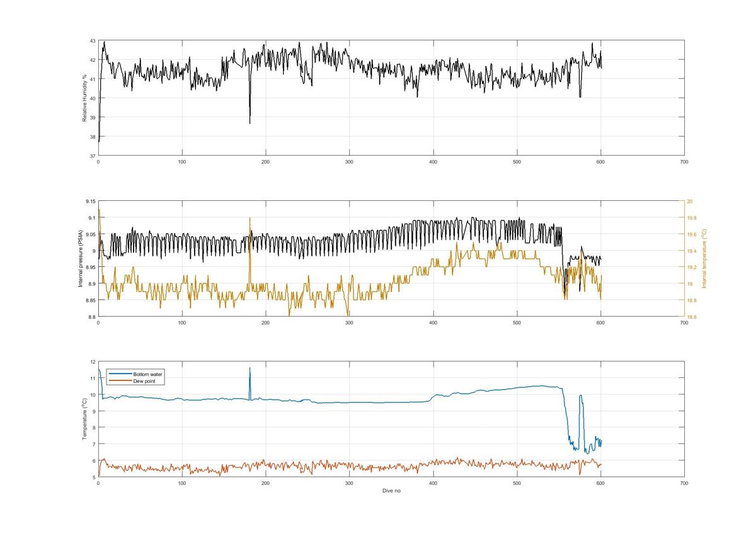Click the blue line sample in the legend
Viewport: 756px width, 536px height.
[x=120, y=374]
